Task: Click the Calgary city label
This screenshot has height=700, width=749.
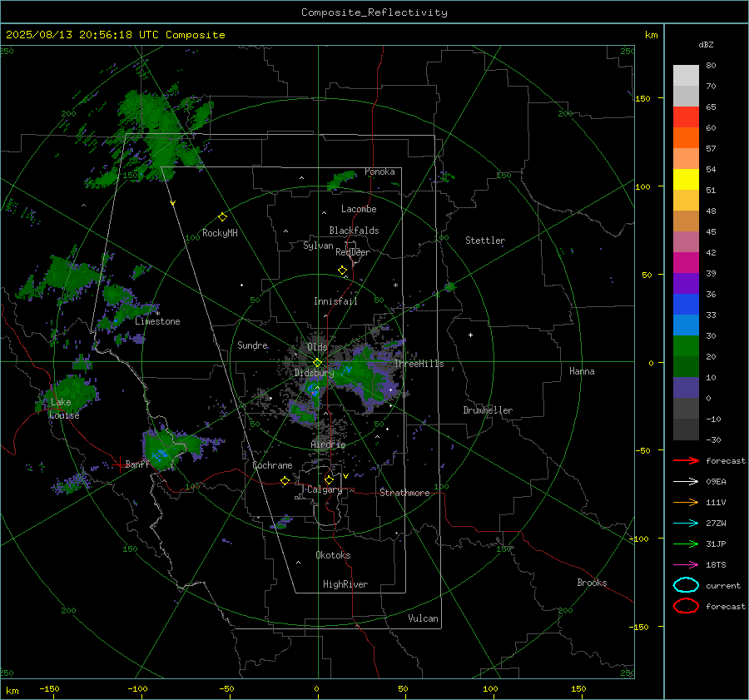Action: (x=325, y=489)
